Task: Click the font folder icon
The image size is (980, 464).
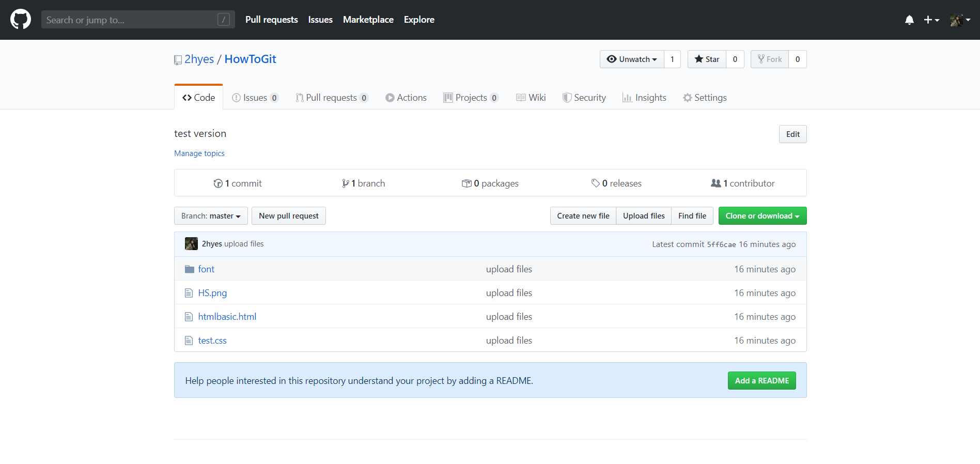Action: tap(190, 269)
